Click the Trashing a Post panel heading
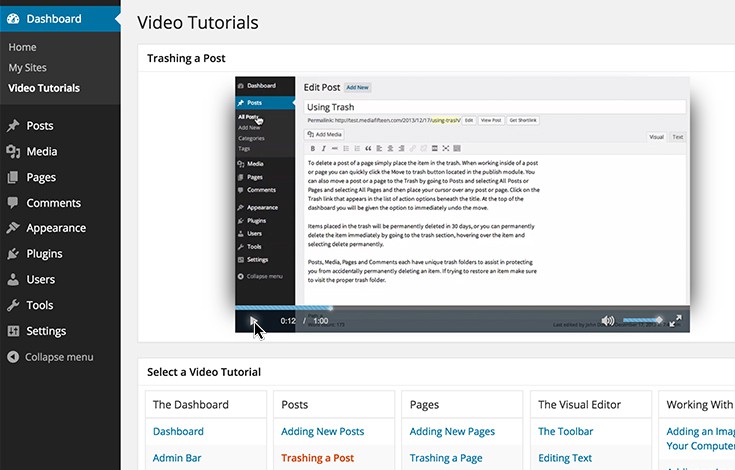The height and width of the screenshot is (470, 735). click(x=186, y=58)
